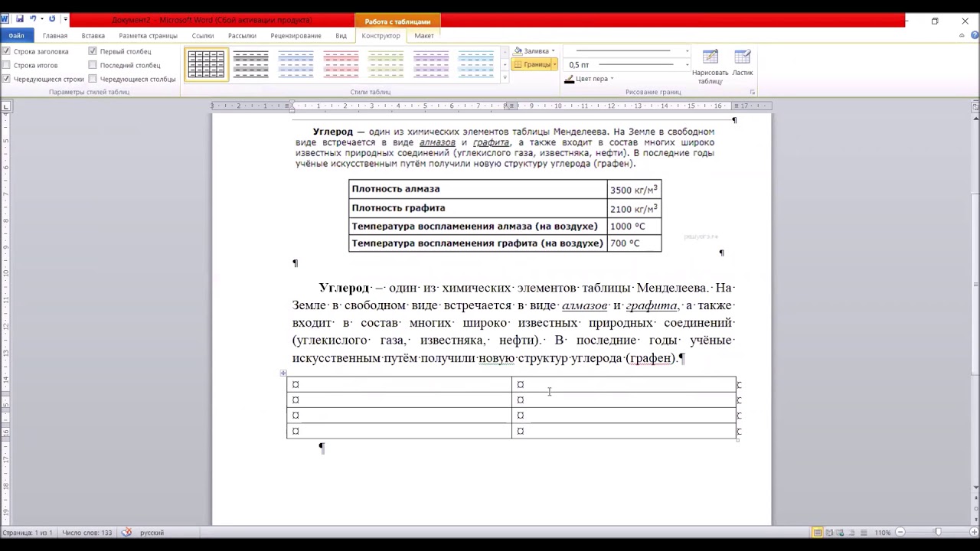Switch to Вставка tab

(93, 35)
